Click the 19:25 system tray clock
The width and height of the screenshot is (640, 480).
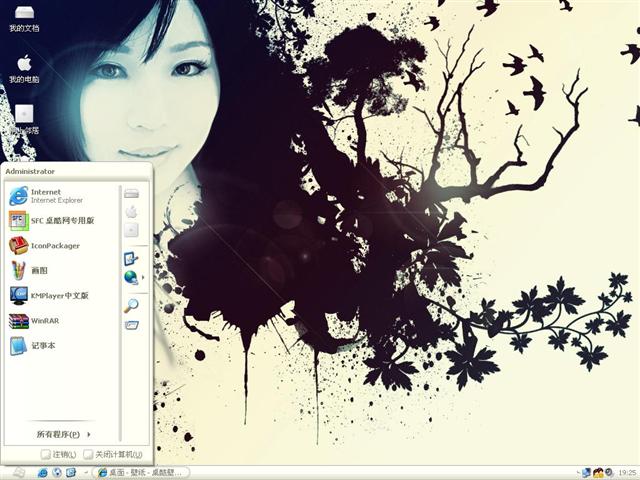click(x=627, y=472)
